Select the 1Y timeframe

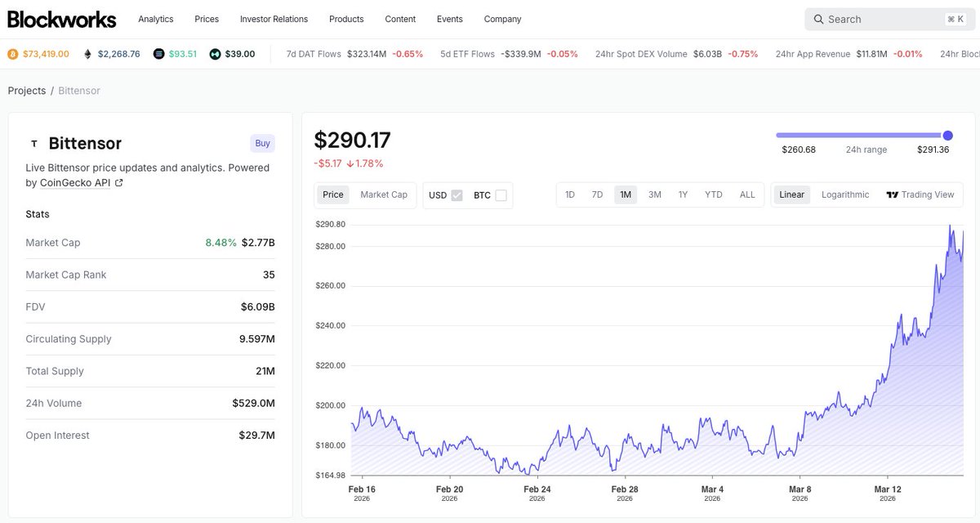[x=683, y=194]
